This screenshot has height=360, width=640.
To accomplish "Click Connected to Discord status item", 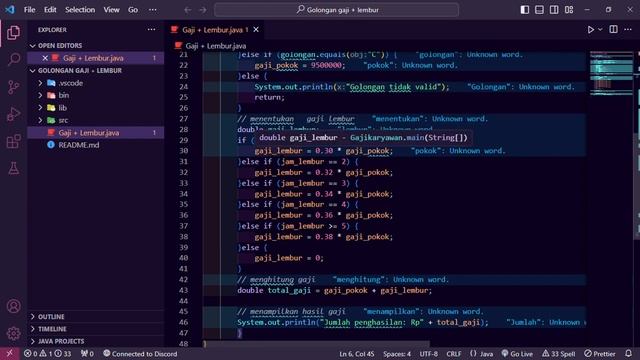I will (140, 354).
